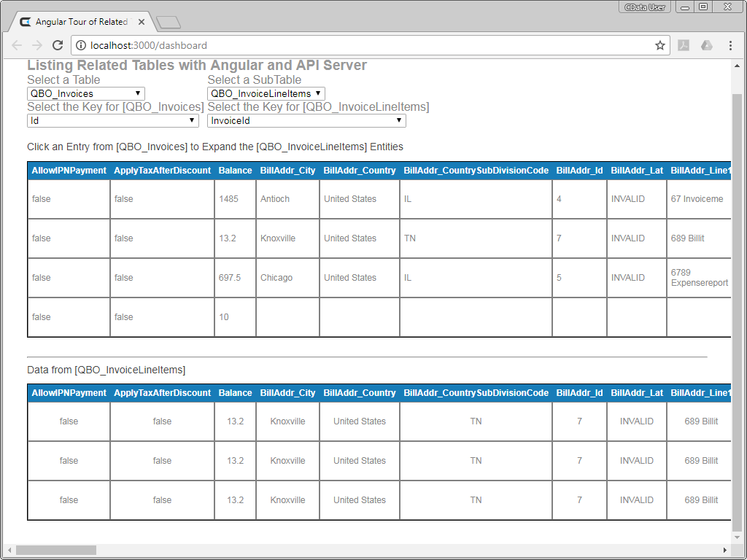The height and width of the screenshot is (560, 747).
Task: Expand the Id key dropdown
Action: pos(113,120)
